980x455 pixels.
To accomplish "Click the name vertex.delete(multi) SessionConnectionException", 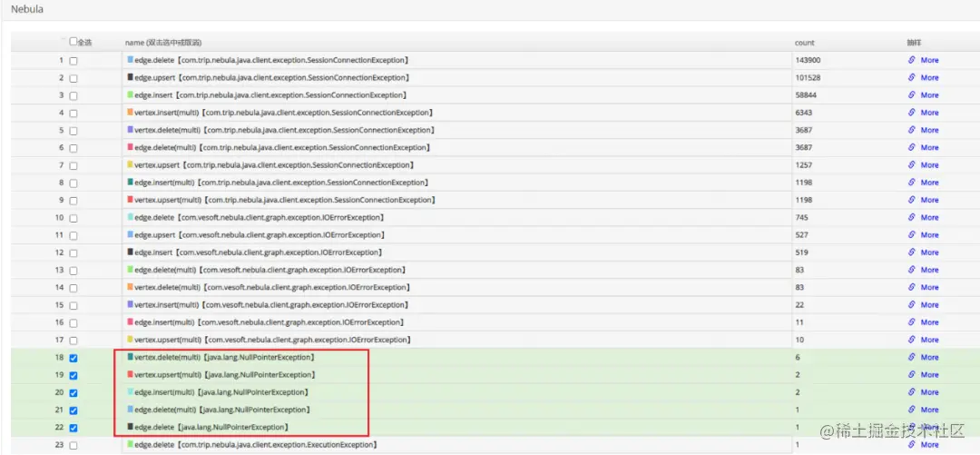I will 284,130.
